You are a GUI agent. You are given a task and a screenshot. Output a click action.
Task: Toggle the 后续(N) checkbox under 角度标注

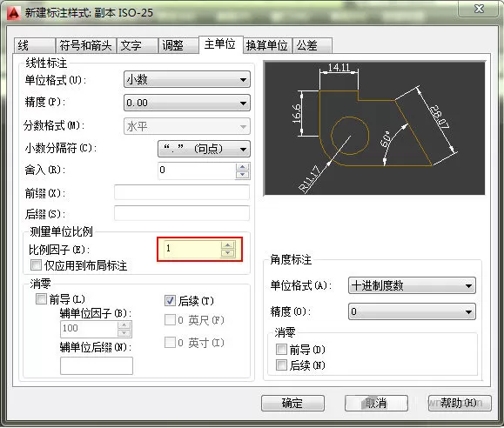[281, 365]
